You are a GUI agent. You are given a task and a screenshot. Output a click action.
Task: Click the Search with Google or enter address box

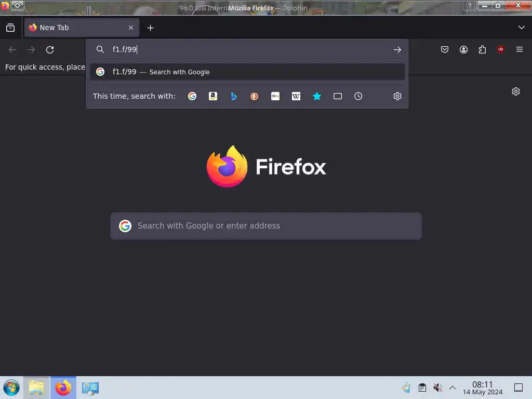click(265, 226)
